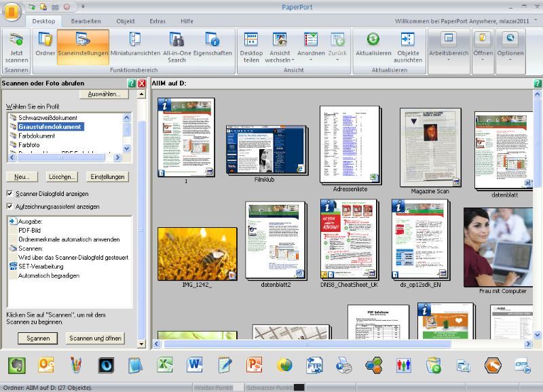
Task: Open PowerPoint from the Send-To bar
Action: coord(255,364)
